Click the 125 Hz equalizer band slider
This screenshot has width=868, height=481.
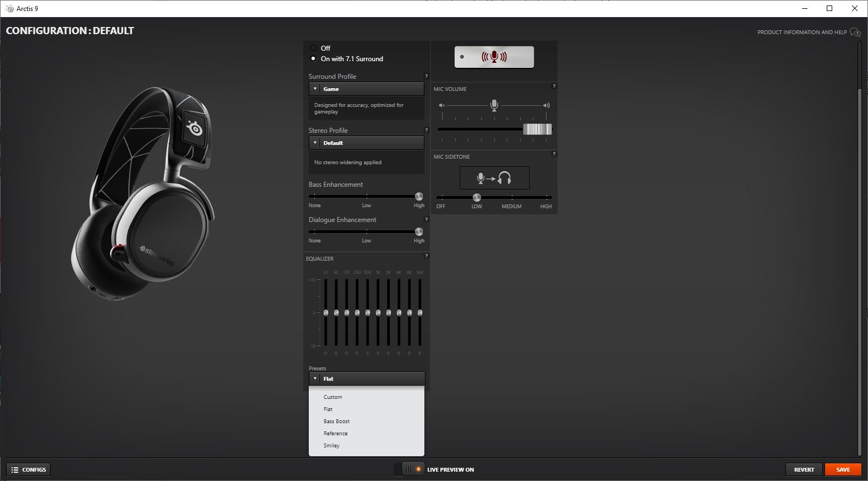(x=347, y=312)
